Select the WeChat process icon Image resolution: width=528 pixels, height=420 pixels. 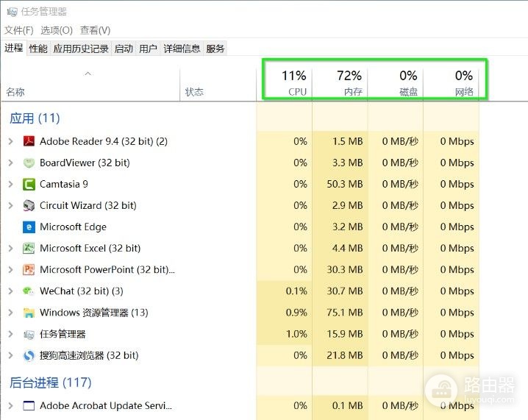pyautogui.click(x=29, y=291)
